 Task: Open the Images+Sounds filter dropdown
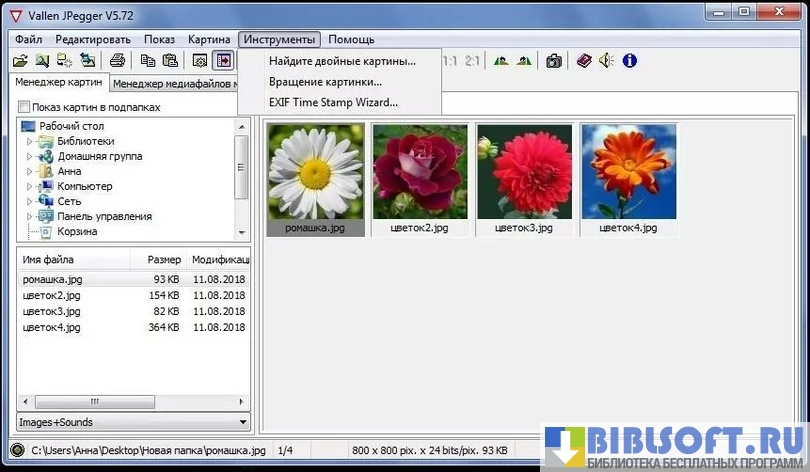133,423
